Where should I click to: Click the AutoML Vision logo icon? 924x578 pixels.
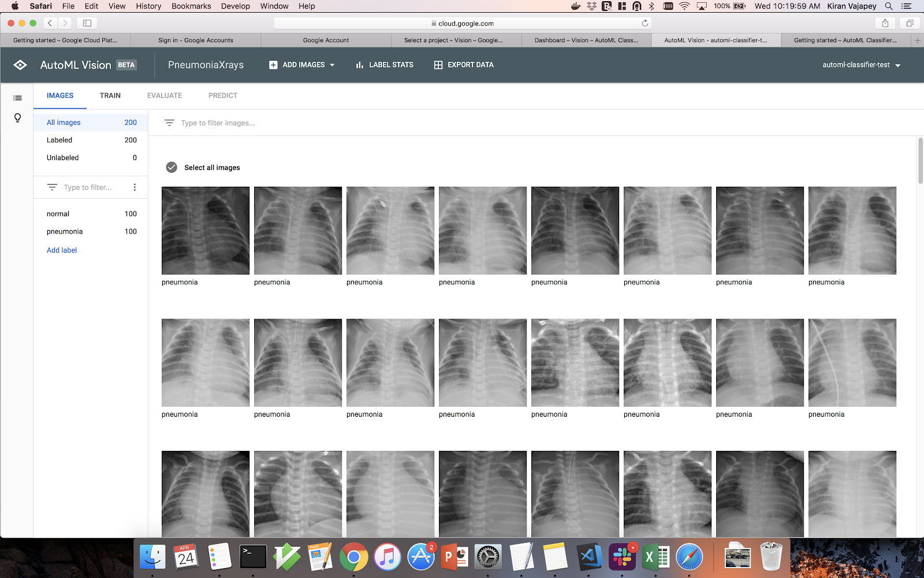tap(20, 65)
